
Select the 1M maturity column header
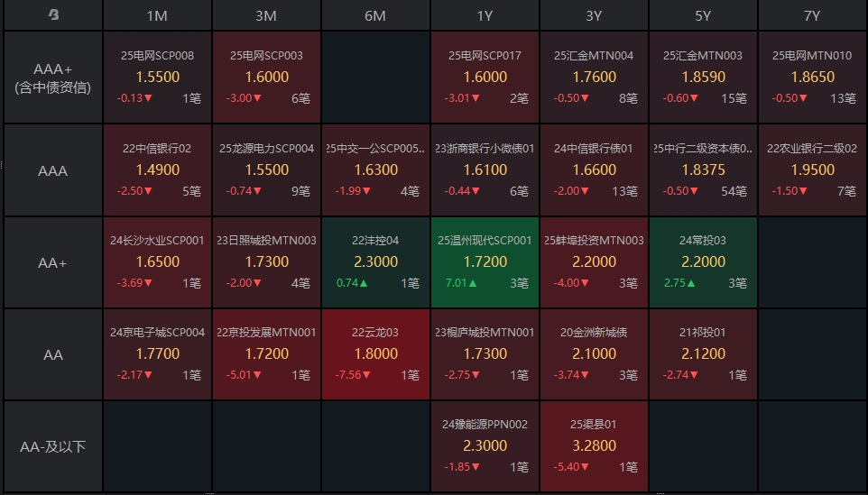(x=157, y=15)
